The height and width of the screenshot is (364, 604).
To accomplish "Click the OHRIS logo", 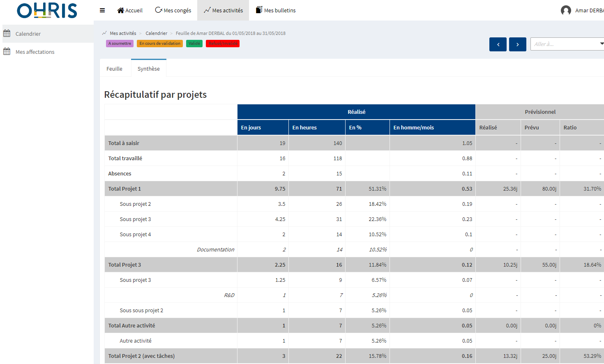I will click(x=47, y=11).
